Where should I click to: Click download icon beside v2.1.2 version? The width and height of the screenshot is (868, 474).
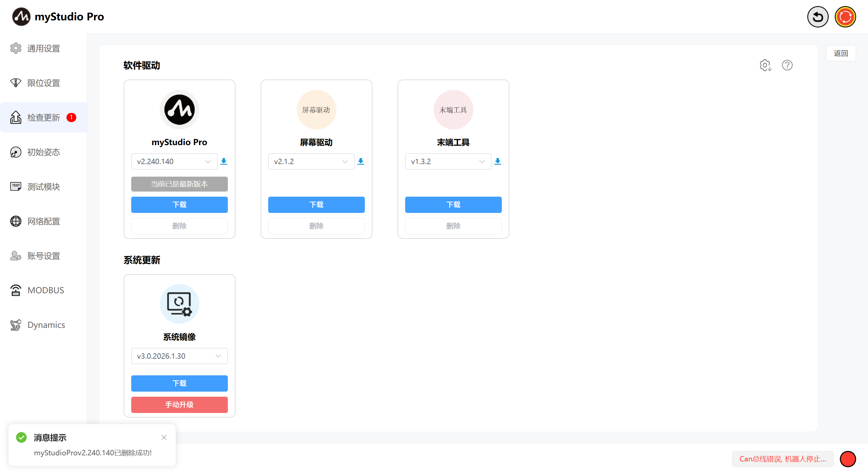click(361, 161)
